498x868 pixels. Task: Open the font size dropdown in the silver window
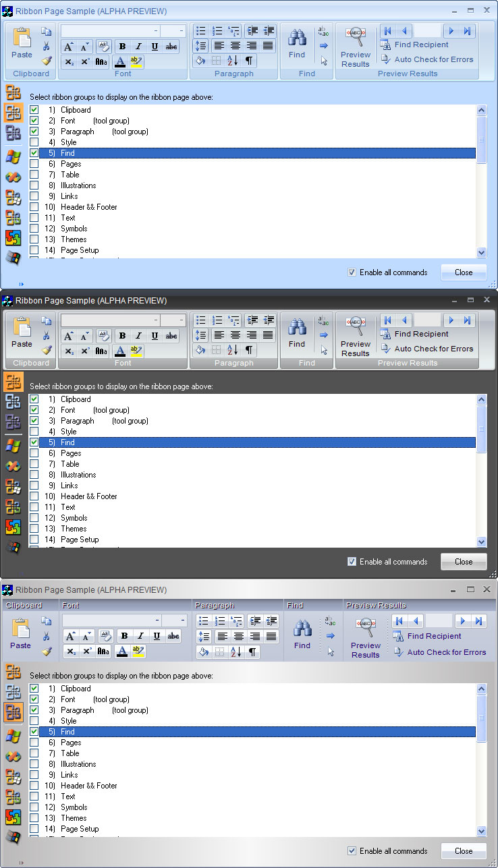[x=184, y=620]
